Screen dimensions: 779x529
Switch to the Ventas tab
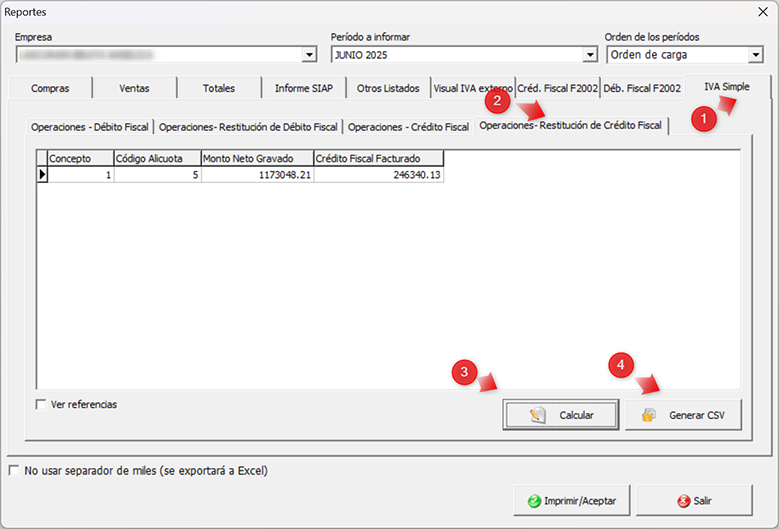coord(134,88)
